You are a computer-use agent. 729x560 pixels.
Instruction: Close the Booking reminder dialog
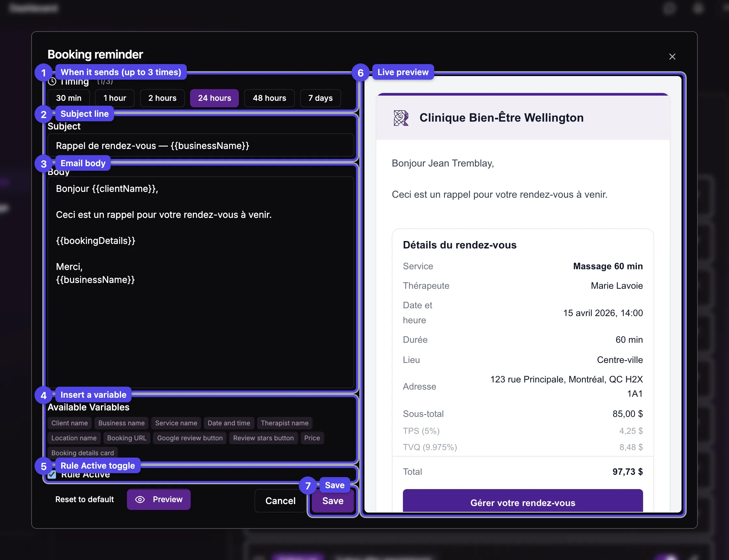pyautogui.click(x=672, y=57)
